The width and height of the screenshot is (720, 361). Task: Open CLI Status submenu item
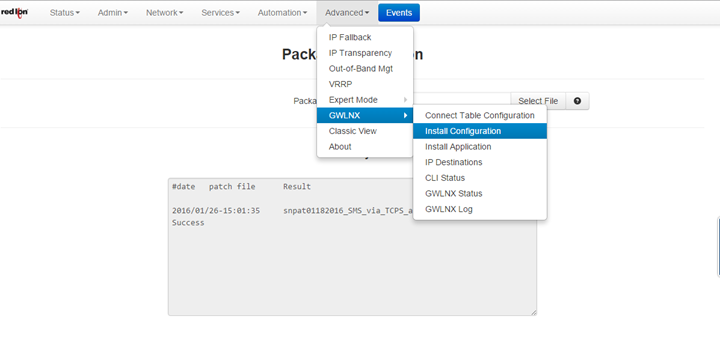coord(480,178)
